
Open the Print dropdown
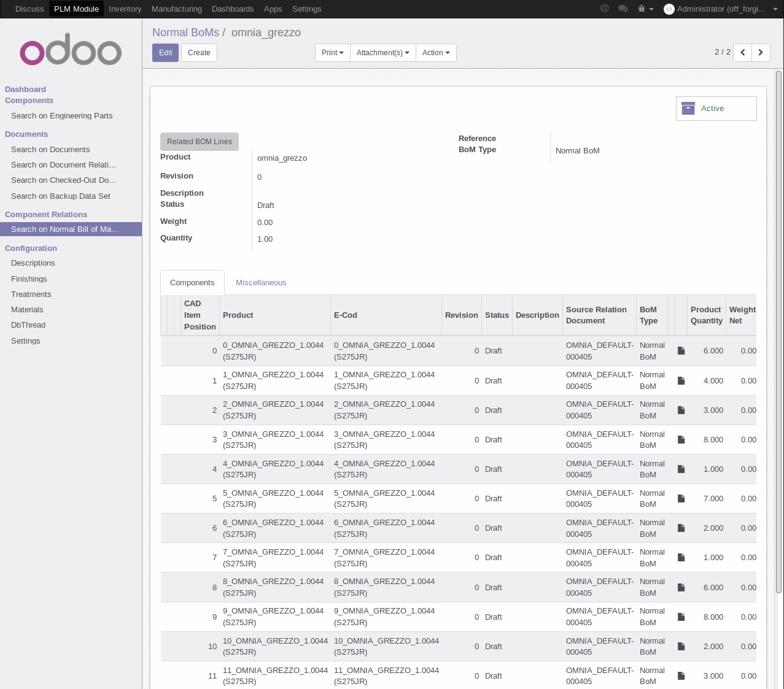click(332, 53)
